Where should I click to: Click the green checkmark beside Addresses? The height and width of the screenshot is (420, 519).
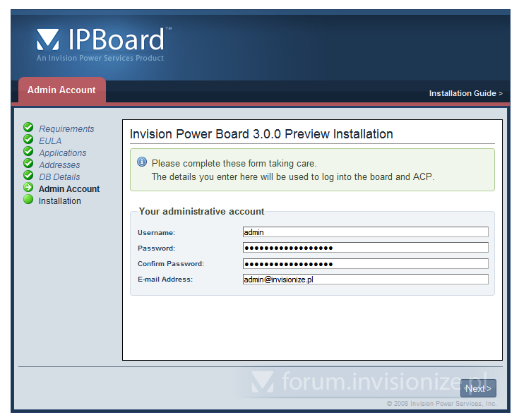(28, 164)
